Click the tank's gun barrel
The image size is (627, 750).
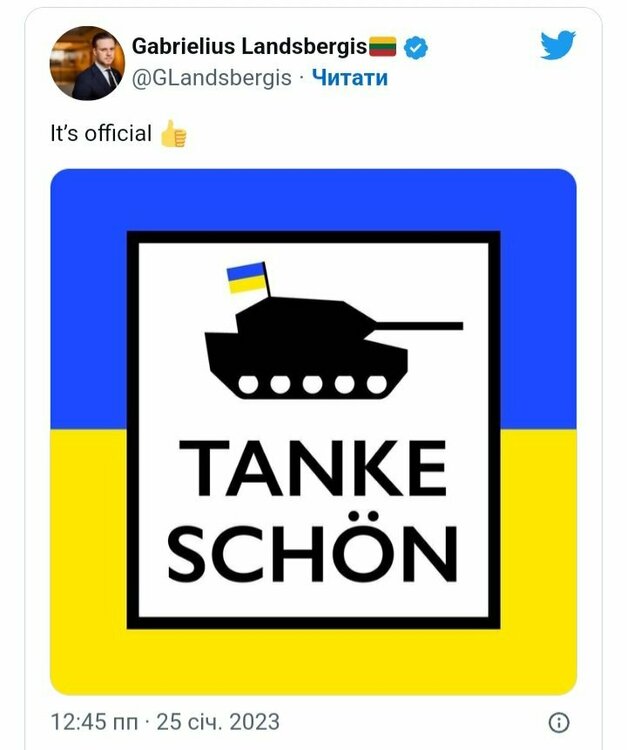pyautogui.click(x=420, y=326)
